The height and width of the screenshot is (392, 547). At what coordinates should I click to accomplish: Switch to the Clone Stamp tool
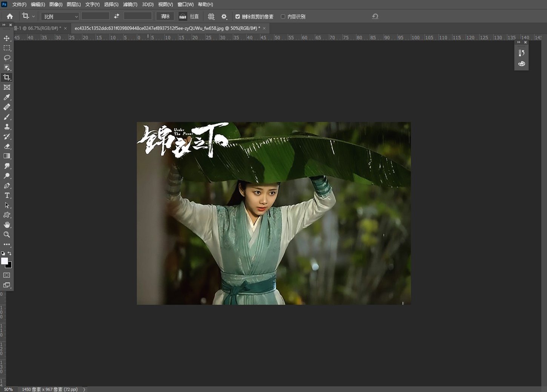pos(7,127)
